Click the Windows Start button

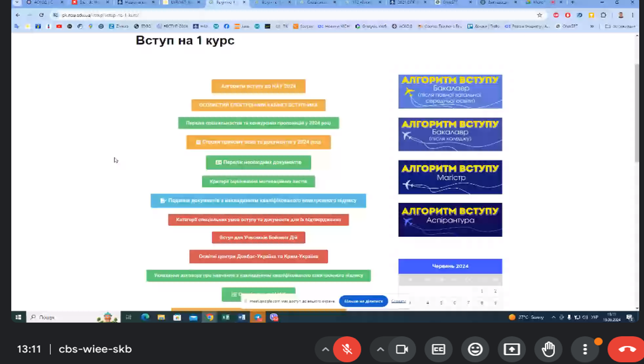18,317
